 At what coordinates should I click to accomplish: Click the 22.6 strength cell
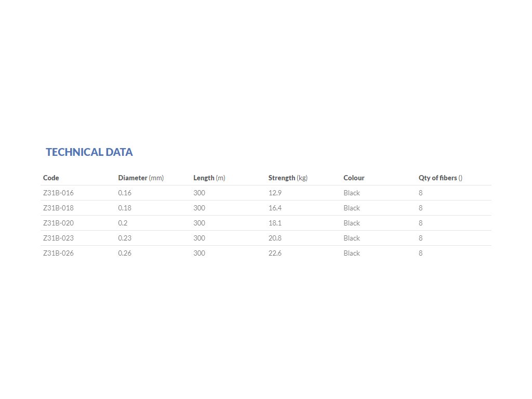275,253
